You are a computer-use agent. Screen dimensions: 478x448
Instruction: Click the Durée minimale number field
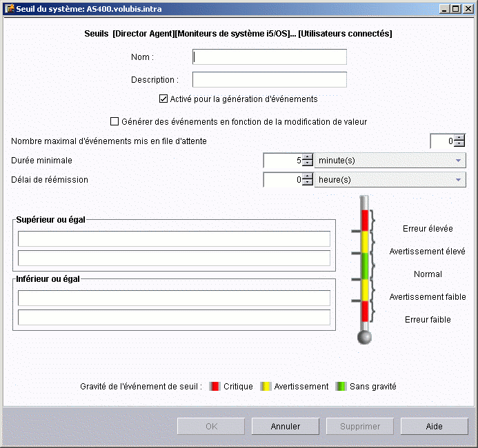(283, 160)
